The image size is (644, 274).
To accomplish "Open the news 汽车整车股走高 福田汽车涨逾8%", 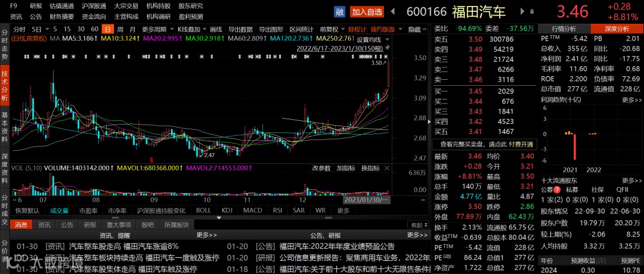I will 125,247.
